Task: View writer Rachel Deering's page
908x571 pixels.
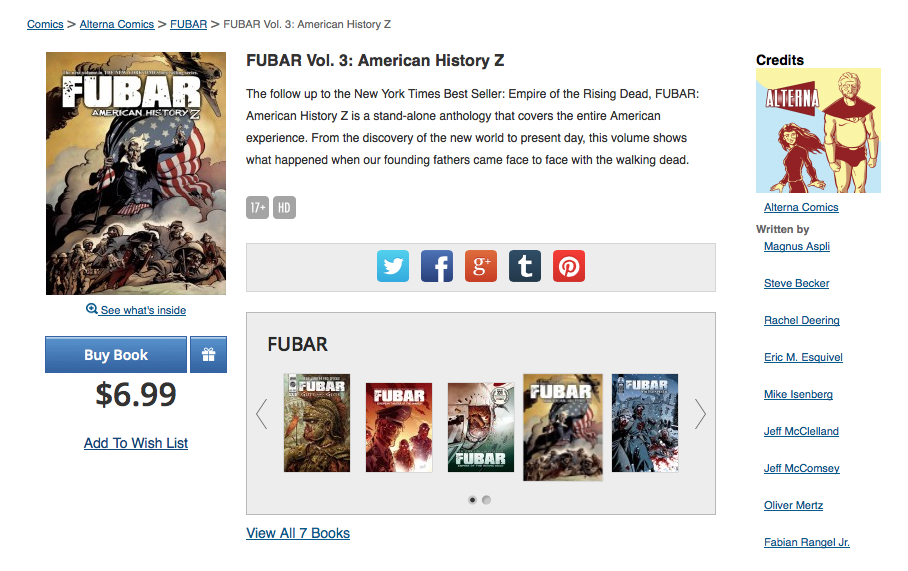Action: coord(801,320)
